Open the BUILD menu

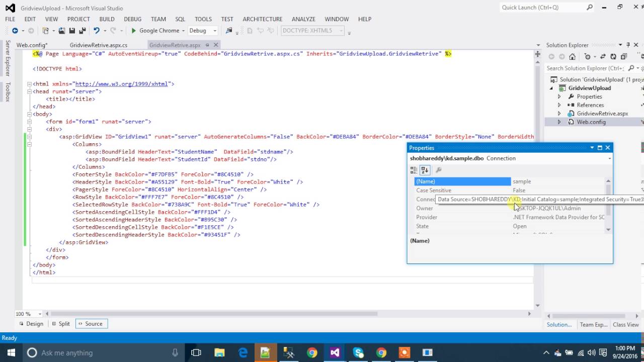click(107, 19)
